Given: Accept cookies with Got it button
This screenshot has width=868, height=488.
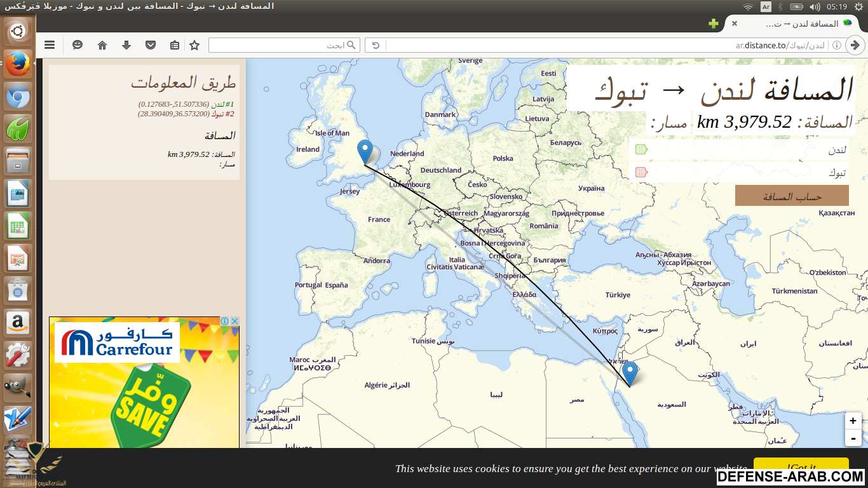Looking at the screenshot, I should coord(801,466).
